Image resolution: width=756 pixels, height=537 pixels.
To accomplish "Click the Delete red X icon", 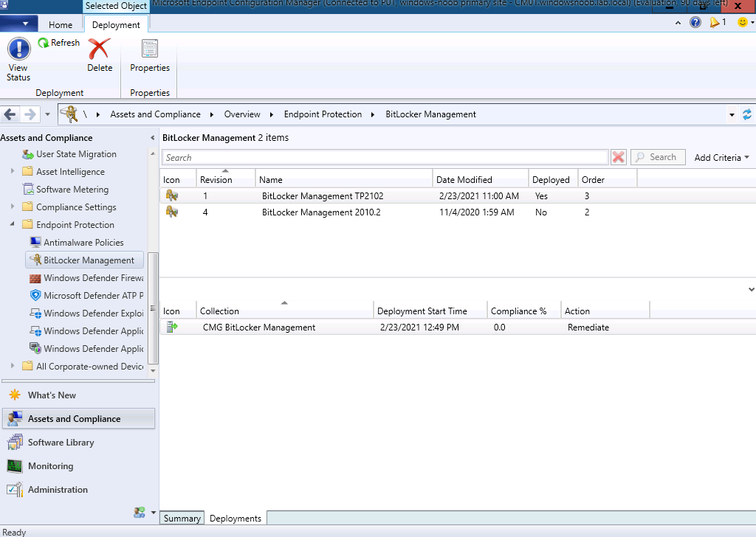I will pos(100,49).
